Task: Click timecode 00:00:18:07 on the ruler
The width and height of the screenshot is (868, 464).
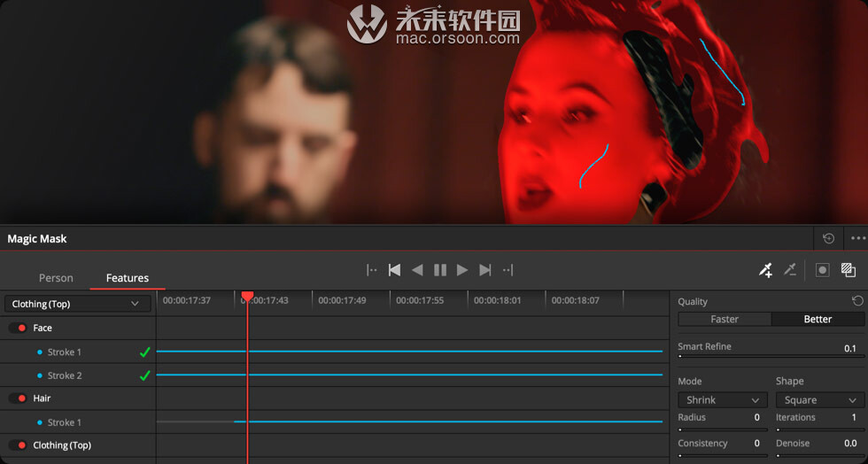Action: click(x=575, y=301)
